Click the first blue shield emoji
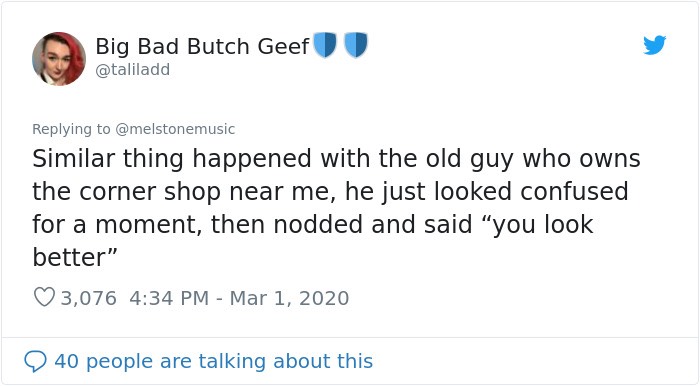 click(x=325, y=45)
